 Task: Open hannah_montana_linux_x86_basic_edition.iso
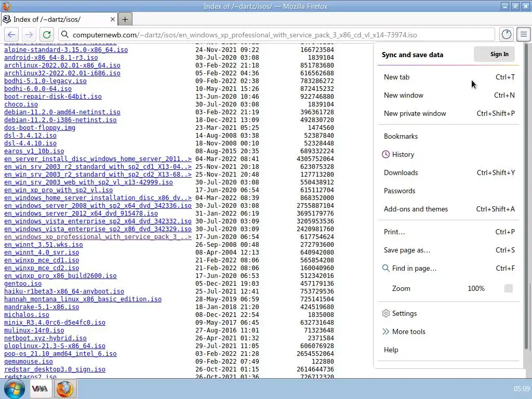[83, 300]
